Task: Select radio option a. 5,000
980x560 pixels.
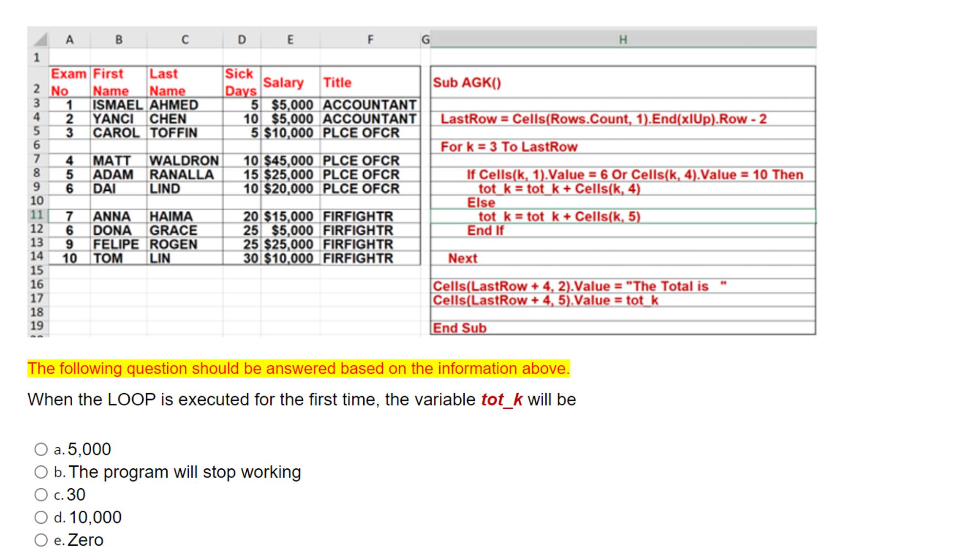Action: click(41, 449)
